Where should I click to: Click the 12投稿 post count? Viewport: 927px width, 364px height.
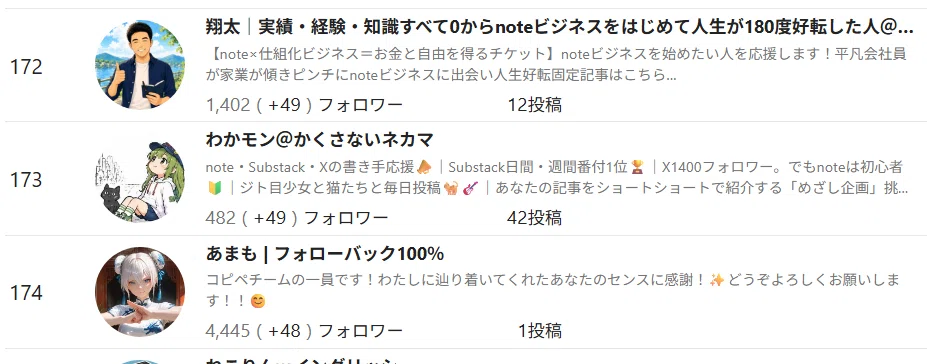click(x=534, y=105)
